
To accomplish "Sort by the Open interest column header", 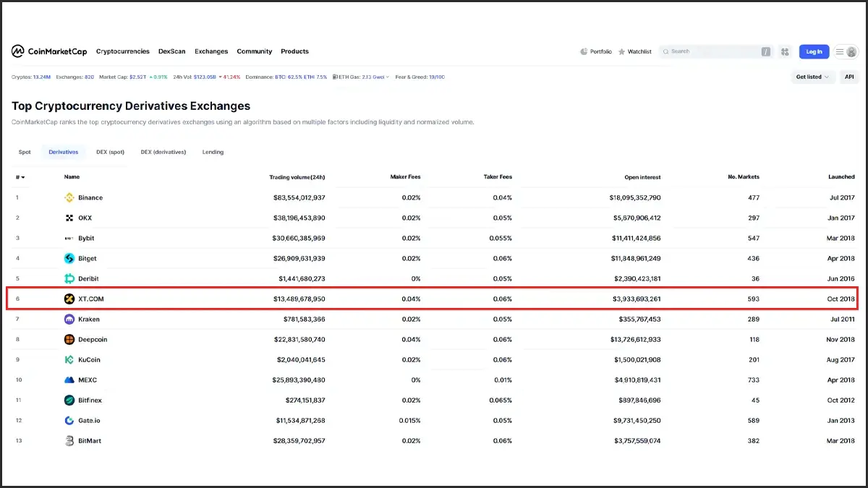I will (642, 177).
